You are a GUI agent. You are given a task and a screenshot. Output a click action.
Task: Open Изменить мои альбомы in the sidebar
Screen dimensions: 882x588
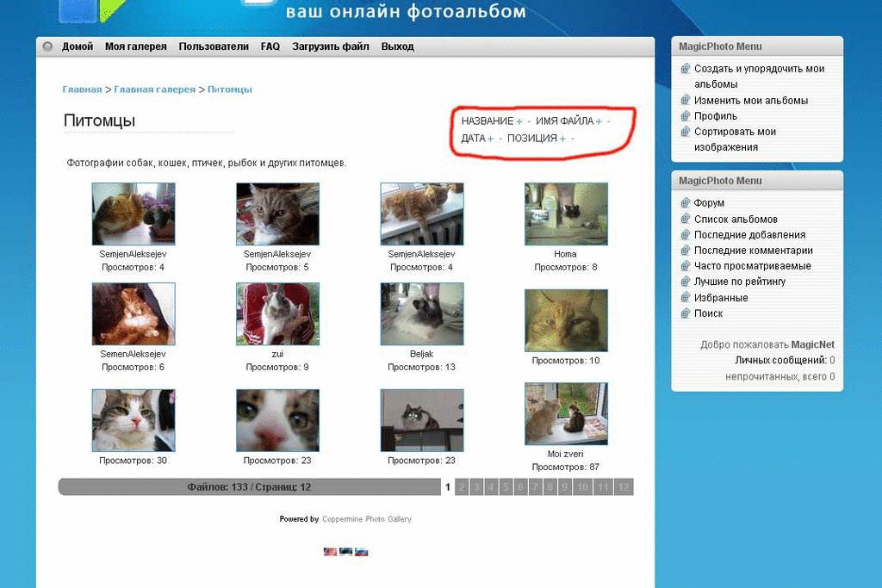pyautogui.click(x=751, y=101)
